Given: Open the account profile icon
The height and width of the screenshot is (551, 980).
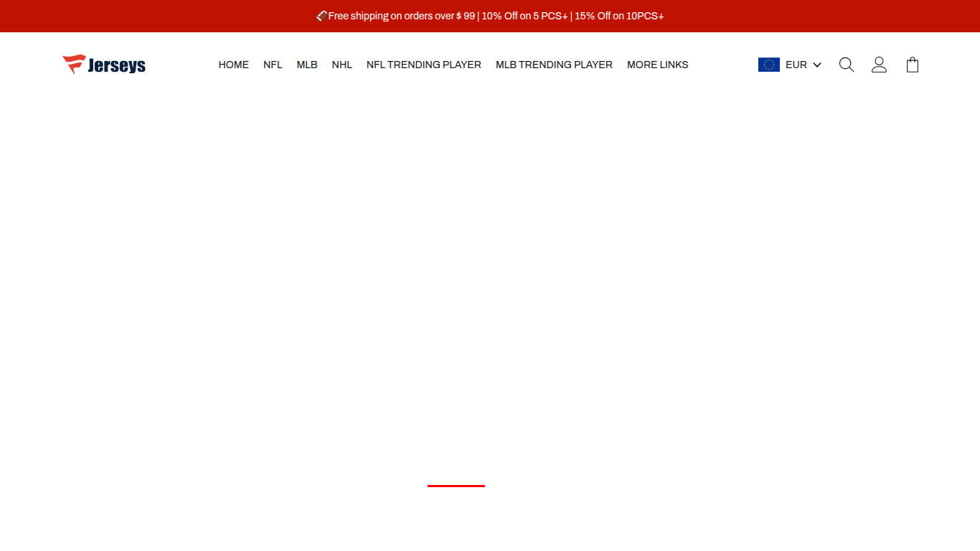Looking at the screenshot, I should click(x=879, y=65).
